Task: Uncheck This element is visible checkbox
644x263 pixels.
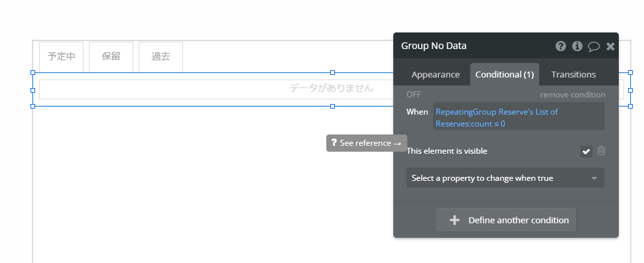Action: point(586,152)
